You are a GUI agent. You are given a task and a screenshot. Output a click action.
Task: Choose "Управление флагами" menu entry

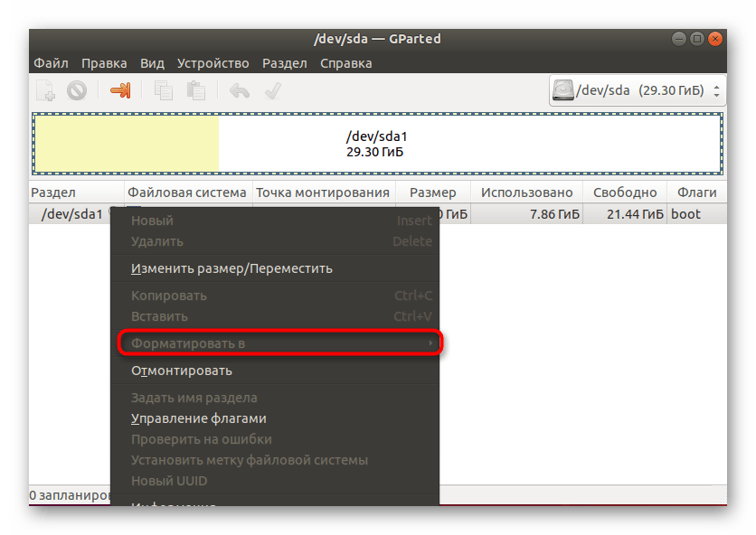(x=199, y=418)
